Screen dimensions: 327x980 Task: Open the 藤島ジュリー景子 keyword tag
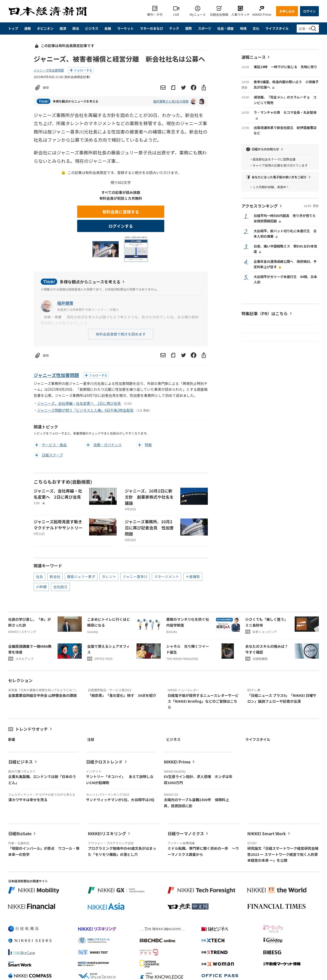point(81,577)
